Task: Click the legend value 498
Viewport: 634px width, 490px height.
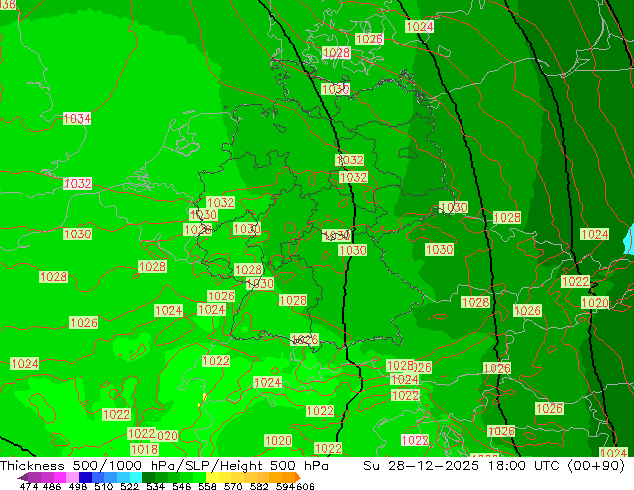Action: [78, 486]
